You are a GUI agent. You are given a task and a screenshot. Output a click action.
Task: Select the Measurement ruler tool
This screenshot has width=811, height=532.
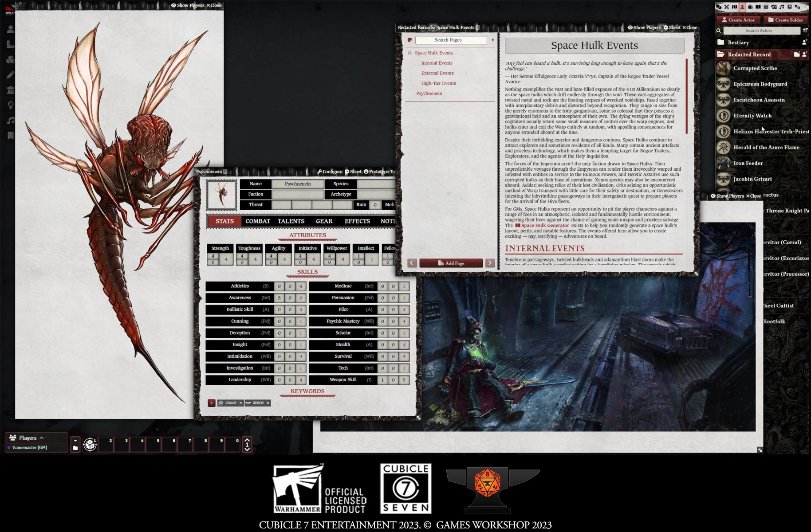pyautogui.click(x=11, y=44)
